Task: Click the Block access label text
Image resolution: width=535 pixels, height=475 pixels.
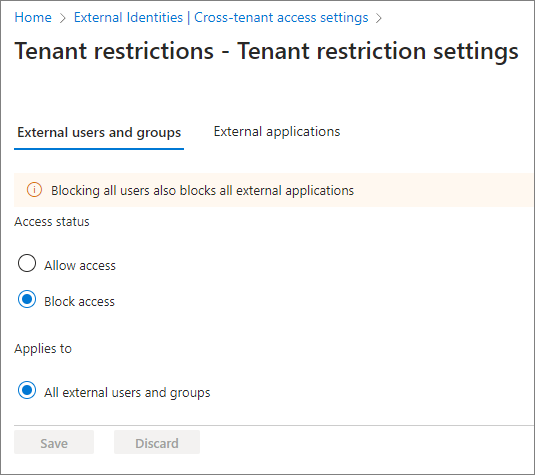Action: point(79,302)
